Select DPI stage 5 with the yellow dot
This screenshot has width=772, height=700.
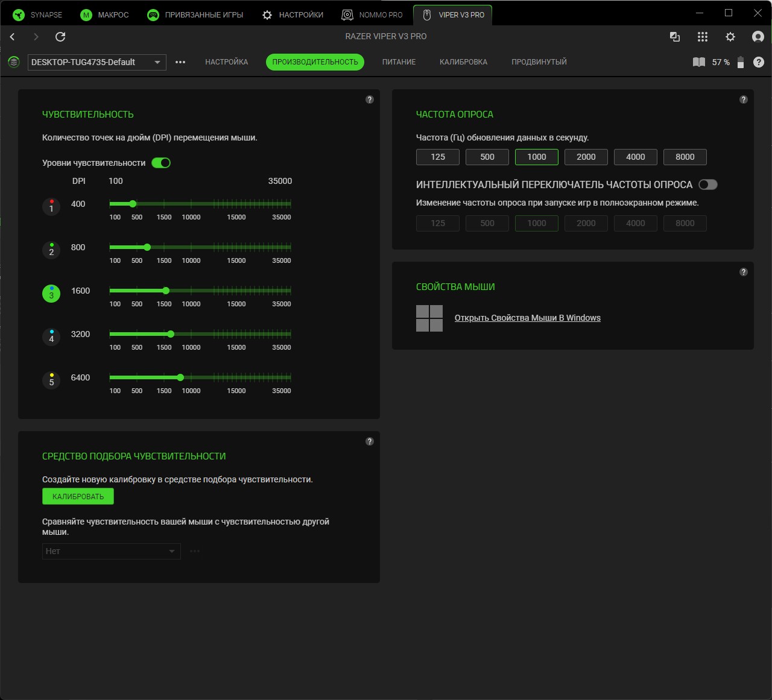tap(51, 380)
